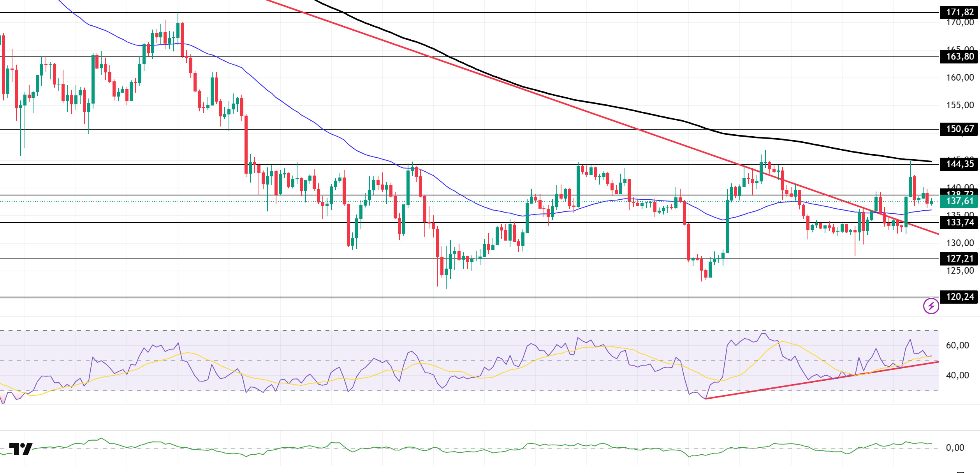The width and height of the screenshot is (980, 473).
Task: Select the 133,74 price level label
Action: pyautogui.click(x=959, y=222)
